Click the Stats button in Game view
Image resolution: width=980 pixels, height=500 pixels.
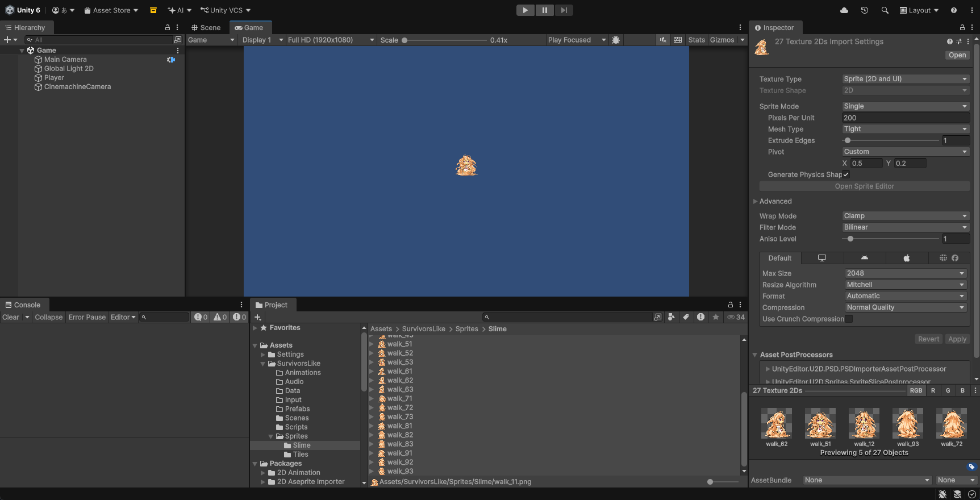(x=697, y=40)
